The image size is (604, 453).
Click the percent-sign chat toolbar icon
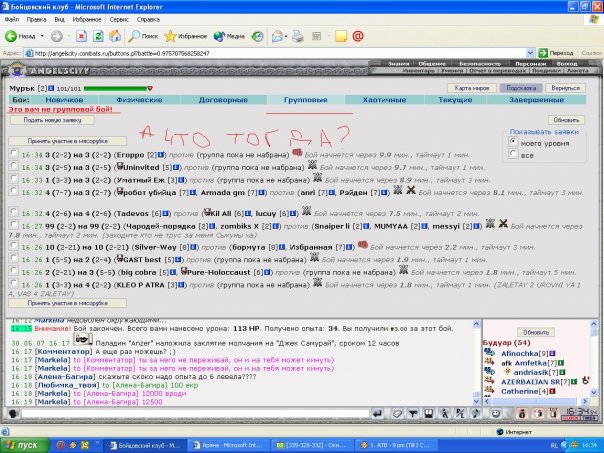coord(460,414)
